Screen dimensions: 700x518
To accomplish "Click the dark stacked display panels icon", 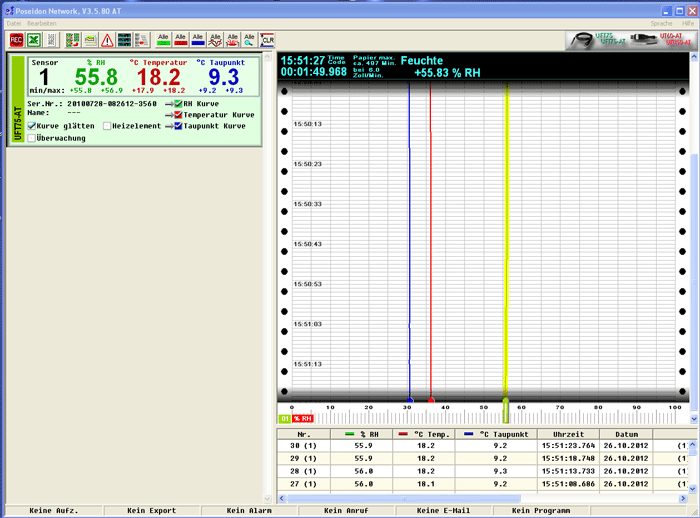I will point(125,40).
